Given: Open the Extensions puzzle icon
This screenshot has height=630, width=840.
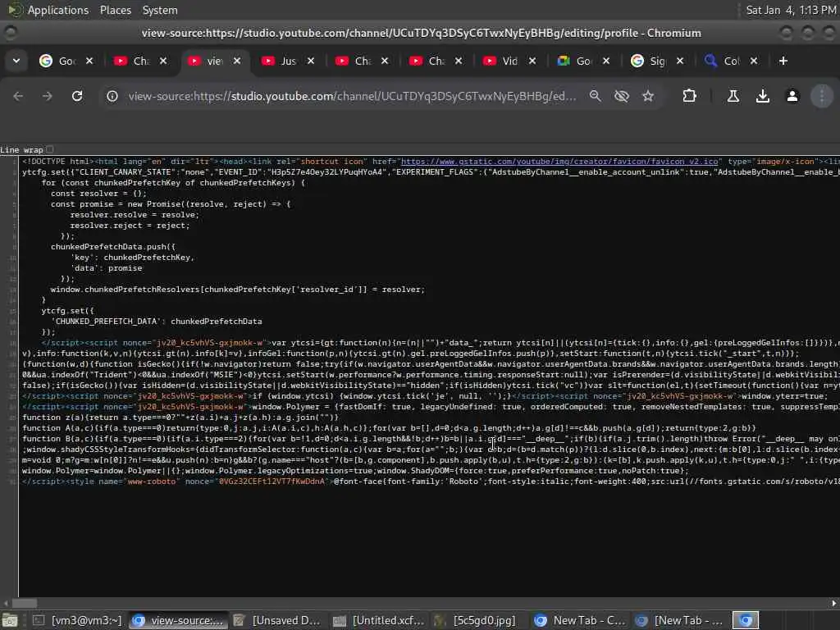Looking at the screenshot, I should pos(689,96).
